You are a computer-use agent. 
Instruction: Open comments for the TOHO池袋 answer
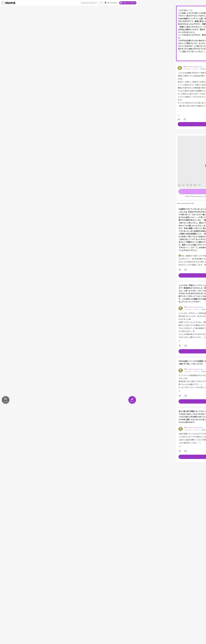[x=186, y=396]
